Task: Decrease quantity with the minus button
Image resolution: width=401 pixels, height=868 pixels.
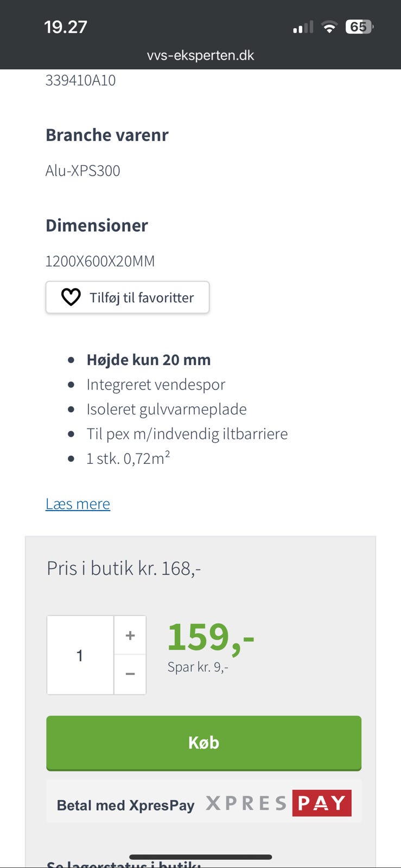Action: tap(130, 674)
